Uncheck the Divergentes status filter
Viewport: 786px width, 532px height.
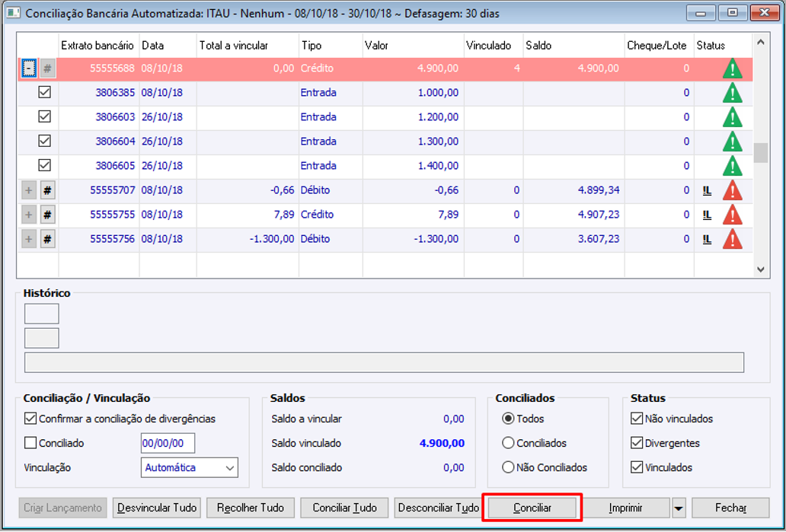(637, 443)
